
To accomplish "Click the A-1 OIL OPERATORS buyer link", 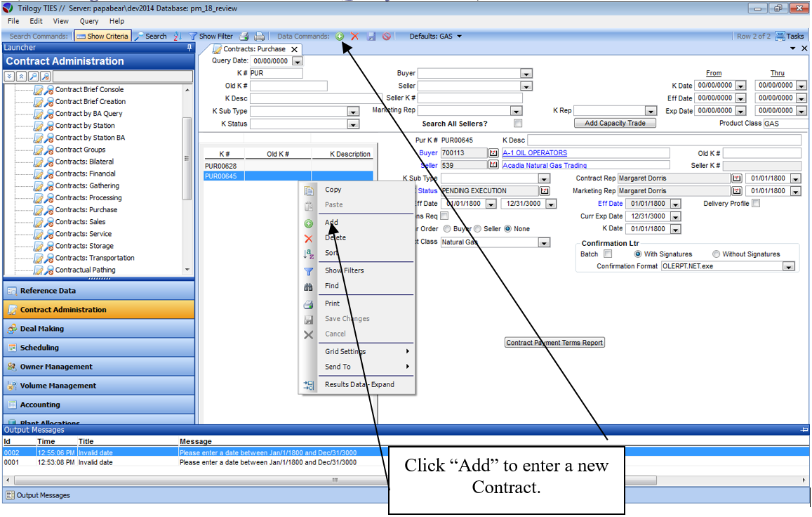I will [535, 153].
